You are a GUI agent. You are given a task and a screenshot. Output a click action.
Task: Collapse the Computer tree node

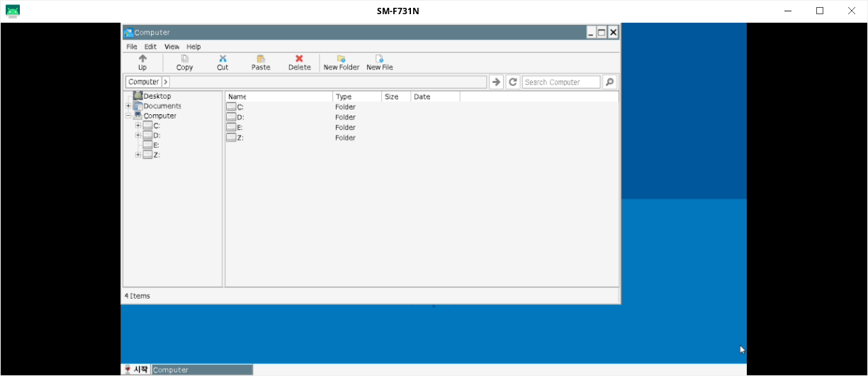click(128, 116)
